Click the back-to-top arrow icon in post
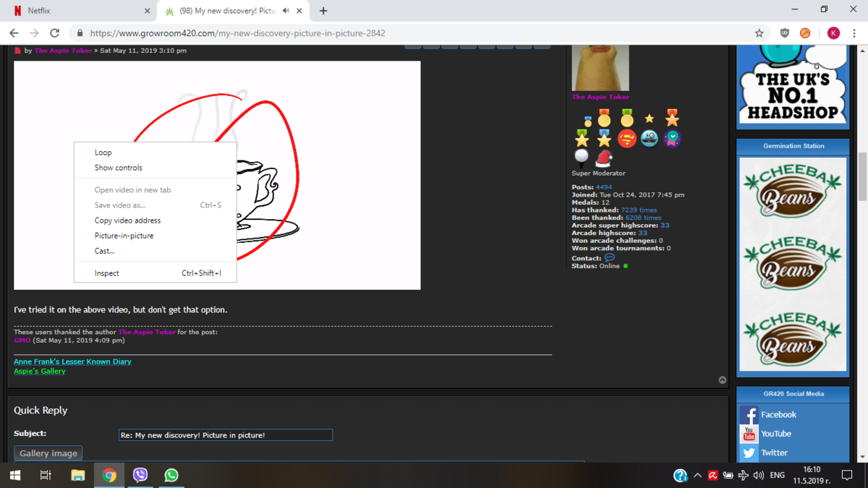The height and width of the screenshot is (488, 868). [x=722, y=380]
